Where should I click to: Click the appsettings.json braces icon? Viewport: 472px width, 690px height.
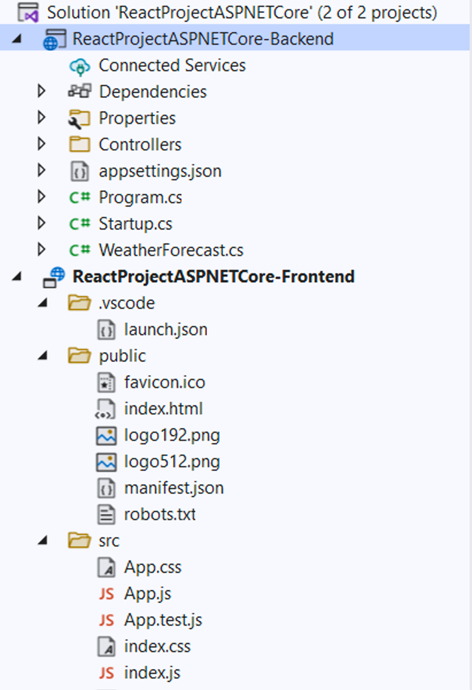coord(80,171)
